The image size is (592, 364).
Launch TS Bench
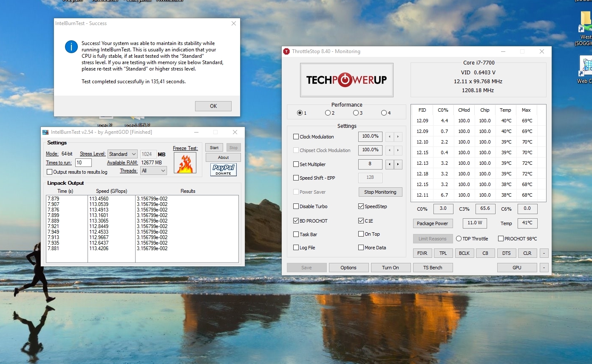433,268
